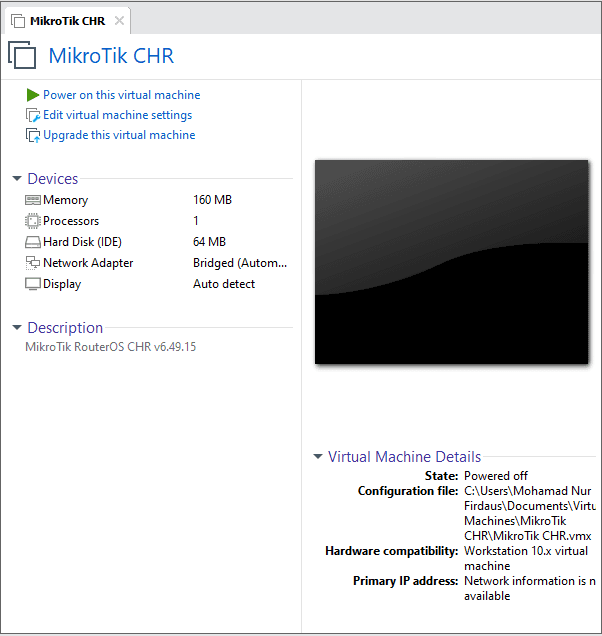This screenshot has width=602, height=636.
Task: Click the Display monitor icon
Action: 33,284
